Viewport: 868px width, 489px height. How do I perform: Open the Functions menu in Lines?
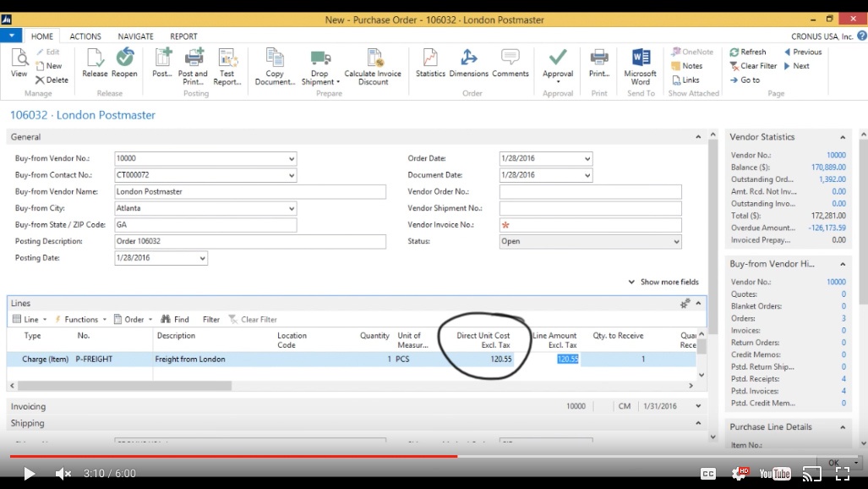coord(80,319)
